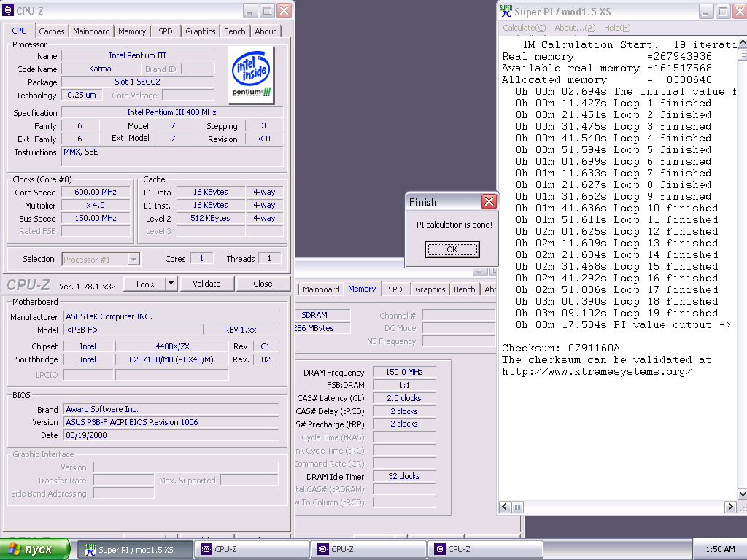
Task: Click OK in the Finish dialog
Action: [x=452, y=249]
